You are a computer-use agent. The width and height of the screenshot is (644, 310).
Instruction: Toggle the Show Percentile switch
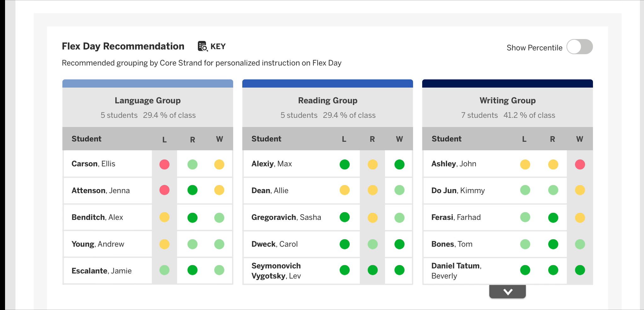click(579, 47)
